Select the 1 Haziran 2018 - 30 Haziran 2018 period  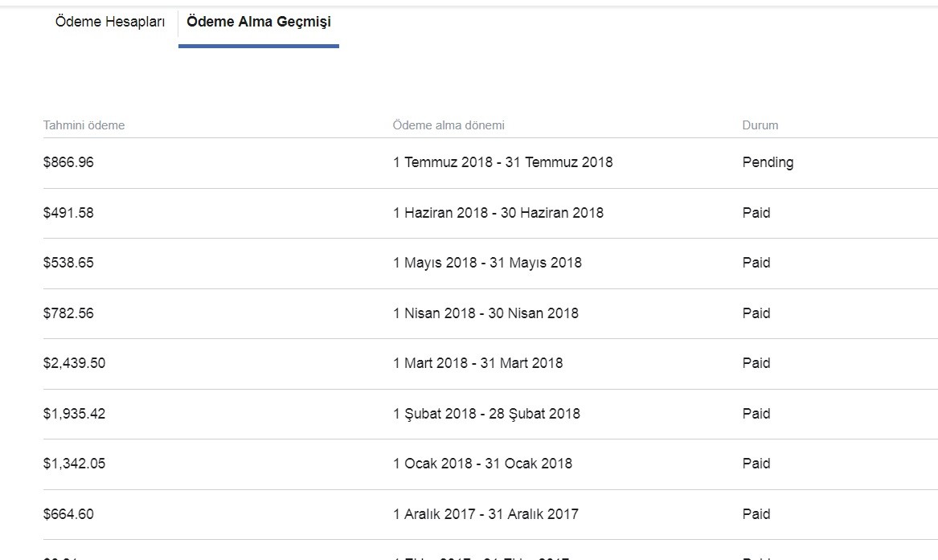498,213
